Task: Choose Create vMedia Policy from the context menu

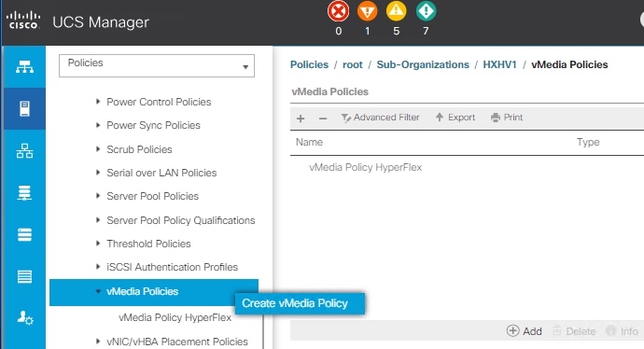Action: coord(300,303)
